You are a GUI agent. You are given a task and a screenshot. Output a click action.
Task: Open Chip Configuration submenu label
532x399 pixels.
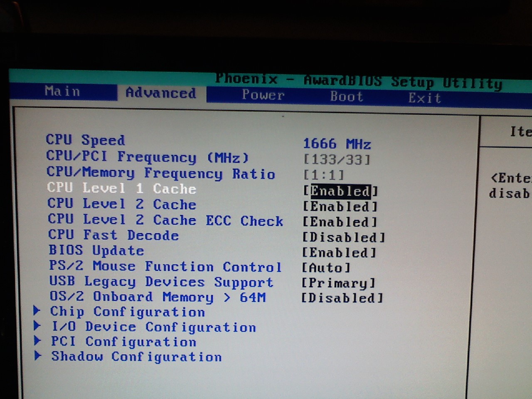coord(128,312)
